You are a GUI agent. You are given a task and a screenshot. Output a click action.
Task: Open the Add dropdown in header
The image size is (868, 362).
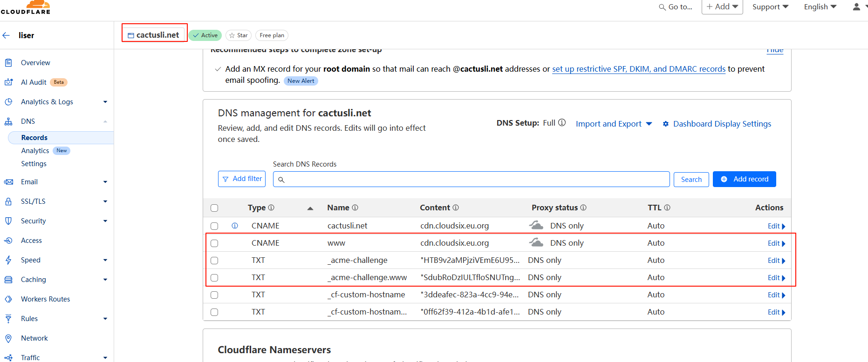point(722,7)
